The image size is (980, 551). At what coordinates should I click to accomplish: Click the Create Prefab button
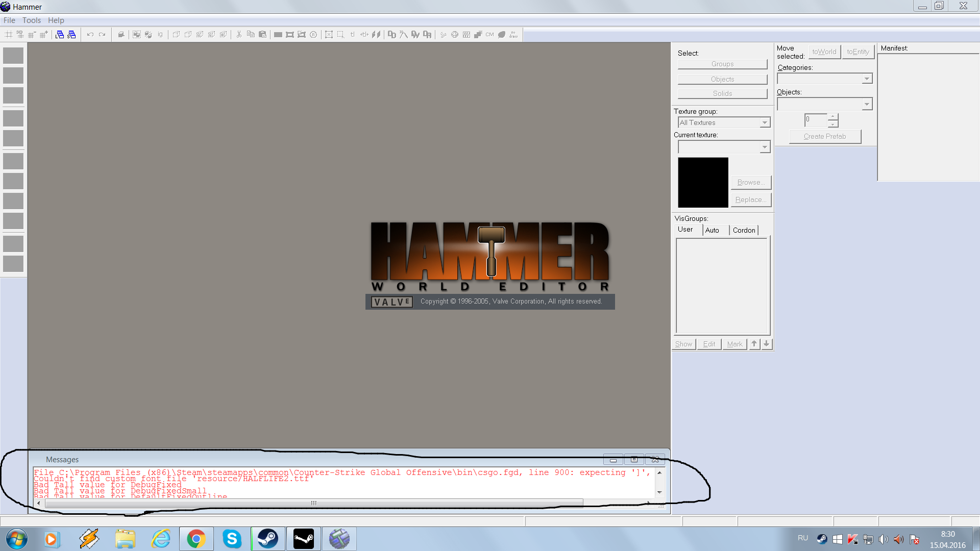(825, 137)
